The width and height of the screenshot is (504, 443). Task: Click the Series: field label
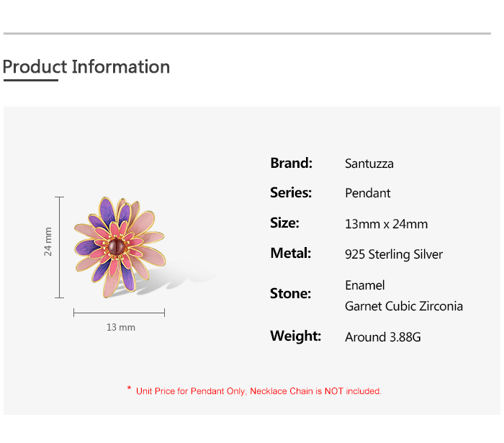[x=291, y=192]
